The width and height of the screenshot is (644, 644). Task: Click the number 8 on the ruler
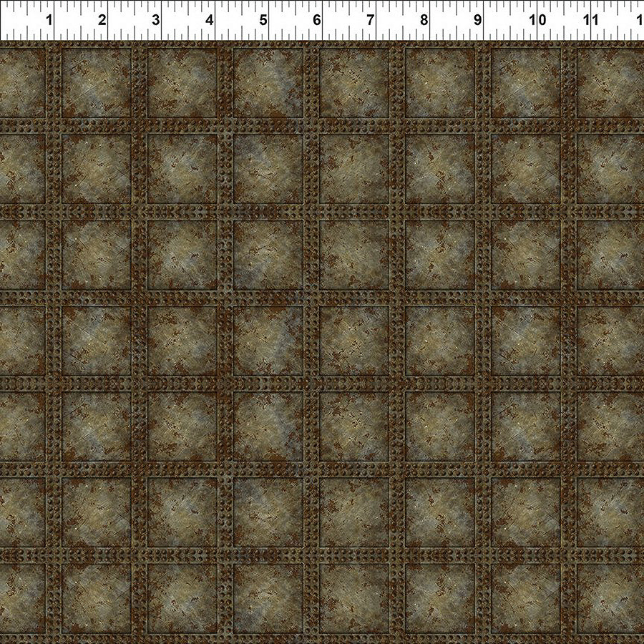(424, 20)
